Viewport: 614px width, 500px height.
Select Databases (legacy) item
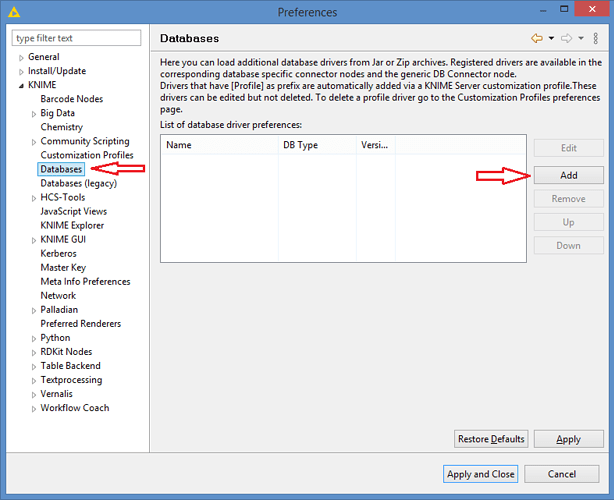click(x=79, y=183)
